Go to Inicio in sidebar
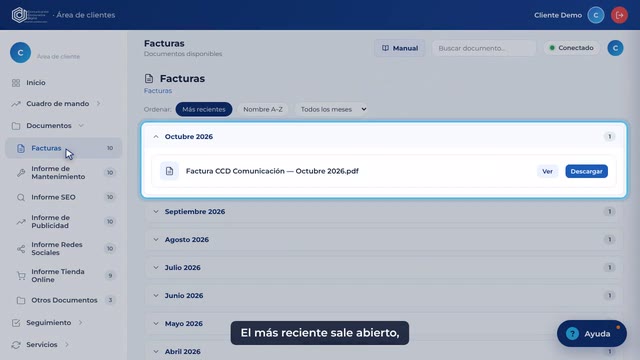 coord(36,83)
